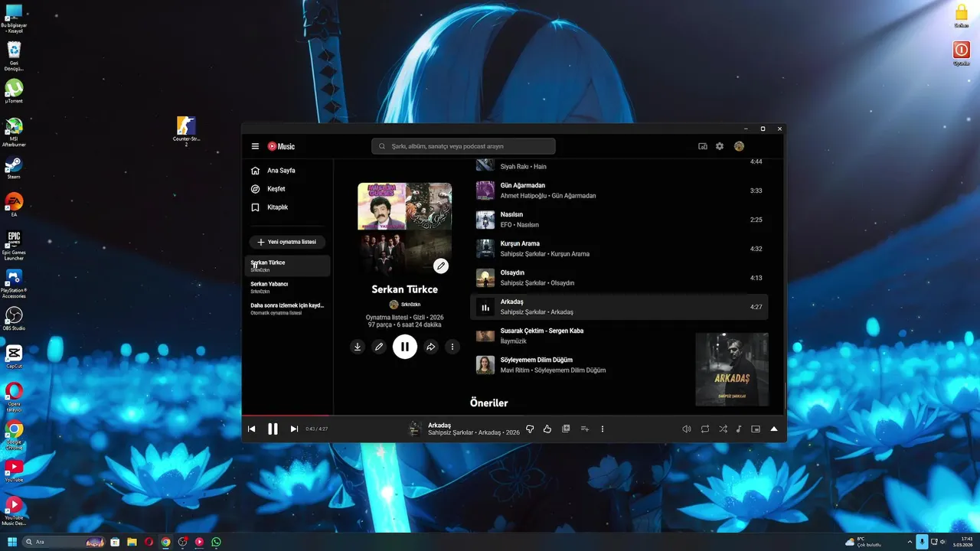Open the Srkn0zkn owner link
This screenshot has width=980, height=551.
[405, 305]
